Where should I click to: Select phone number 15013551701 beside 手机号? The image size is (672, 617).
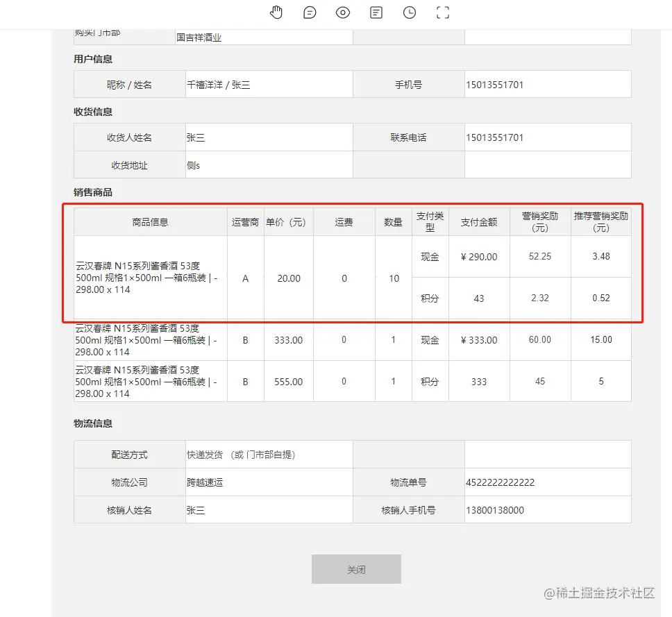494,85
